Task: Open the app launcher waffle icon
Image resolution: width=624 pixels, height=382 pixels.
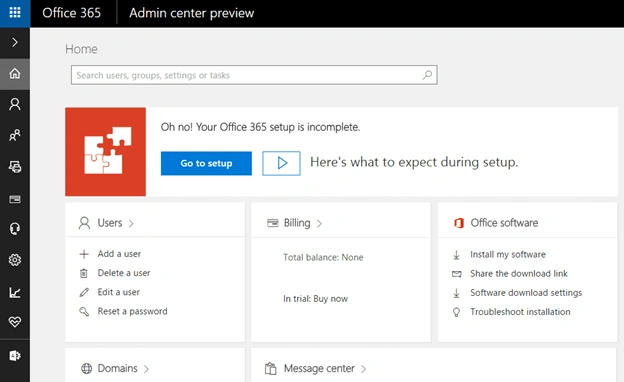Action: [x=15, y=13]
